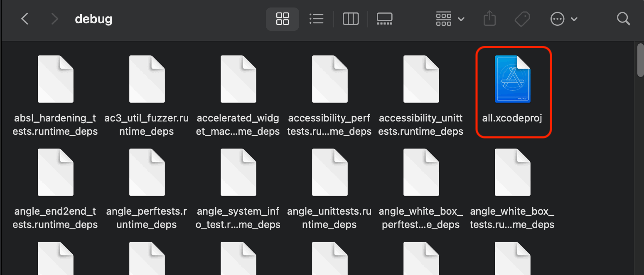644x275 pixels.
Task: Select angle_end2end_tests.runtime_deps file icon
Action: (x=56, y=172)
